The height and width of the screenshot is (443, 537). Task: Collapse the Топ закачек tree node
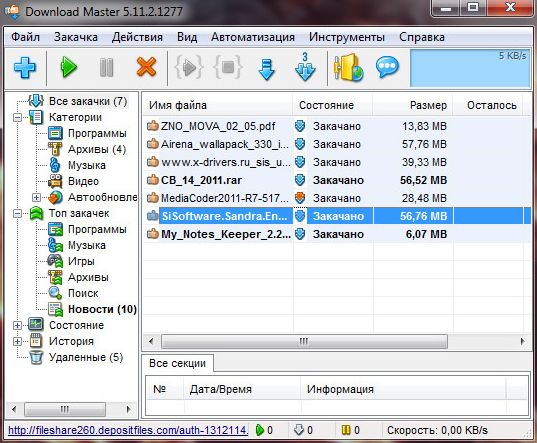tap(17, 214)
